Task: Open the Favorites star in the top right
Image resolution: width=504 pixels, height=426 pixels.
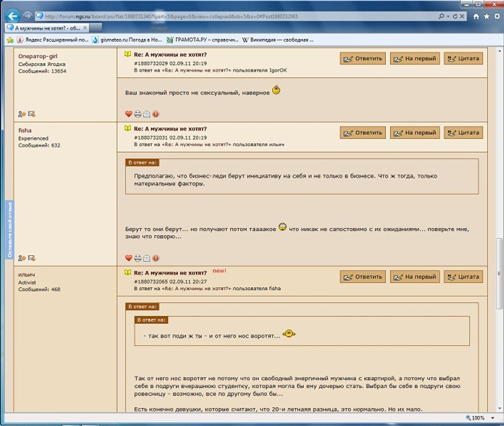Action: point(486,16)
